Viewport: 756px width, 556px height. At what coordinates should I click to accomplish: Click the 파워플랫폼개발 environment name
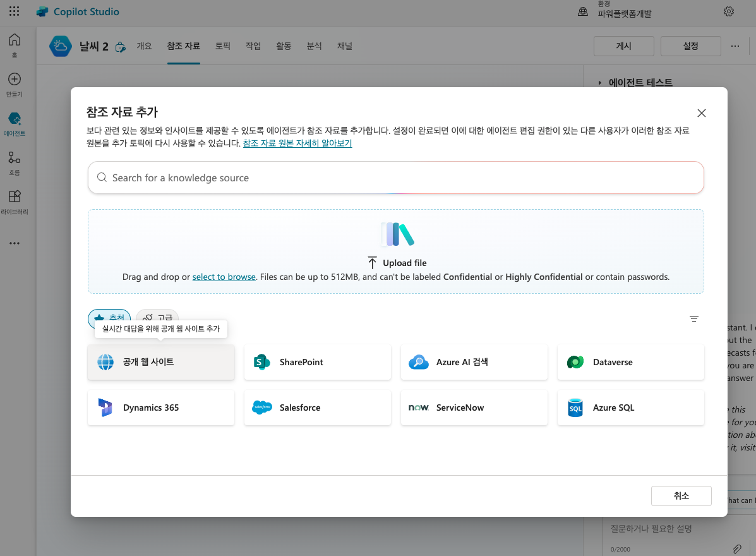[625, 14]
